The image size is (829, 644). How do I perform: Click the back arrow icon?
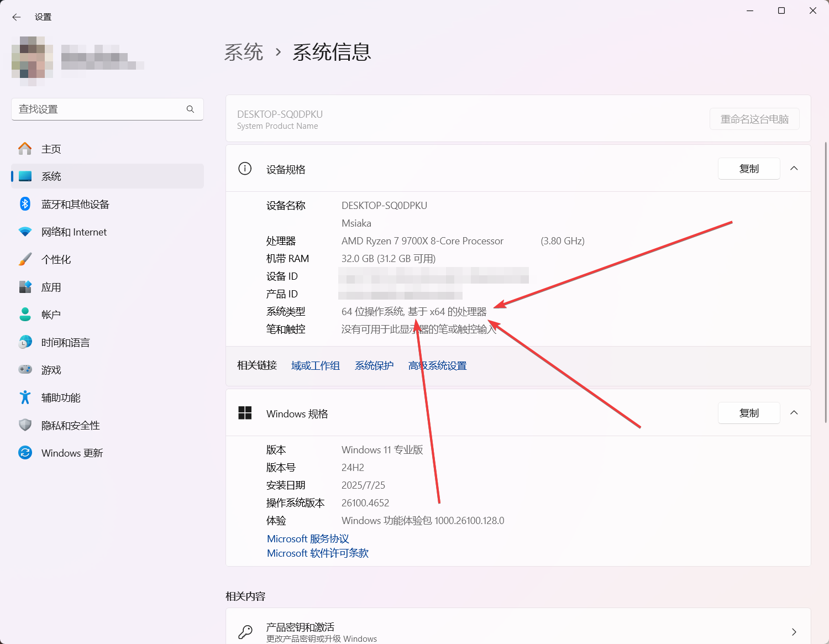(17, 17)
